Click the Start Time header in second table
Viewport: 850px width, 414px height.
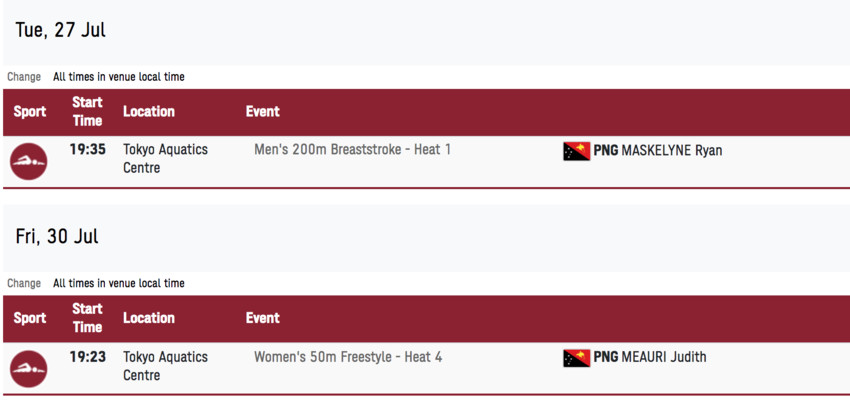coord(87,318)
